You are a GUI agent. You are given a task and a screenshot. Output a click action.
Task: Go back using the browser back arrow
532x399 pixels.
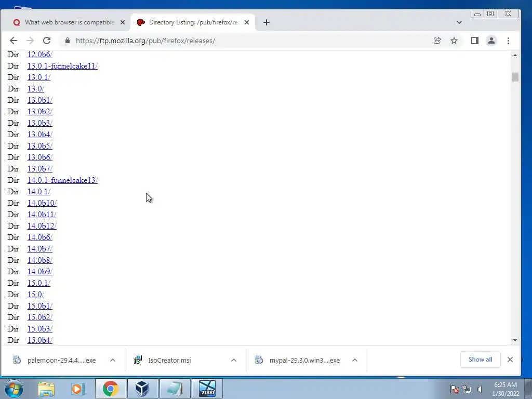tap(13, 41)
